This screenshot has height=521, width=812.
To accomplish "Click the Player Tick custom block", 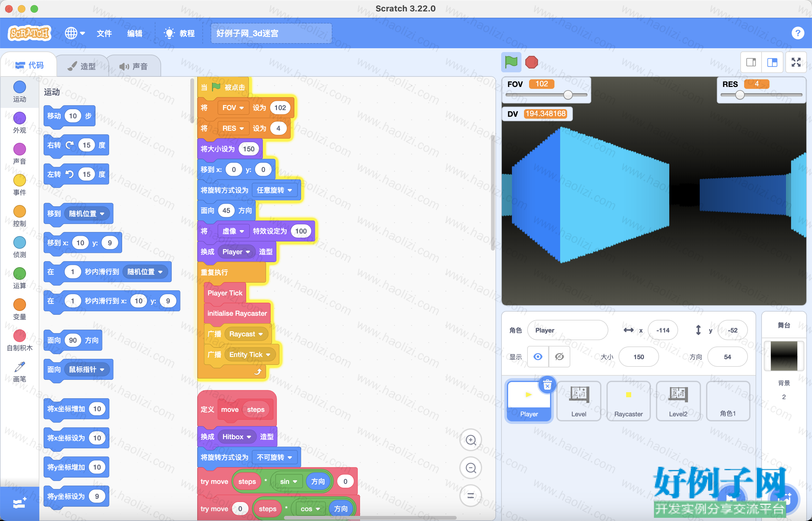I will pos(225,293).
